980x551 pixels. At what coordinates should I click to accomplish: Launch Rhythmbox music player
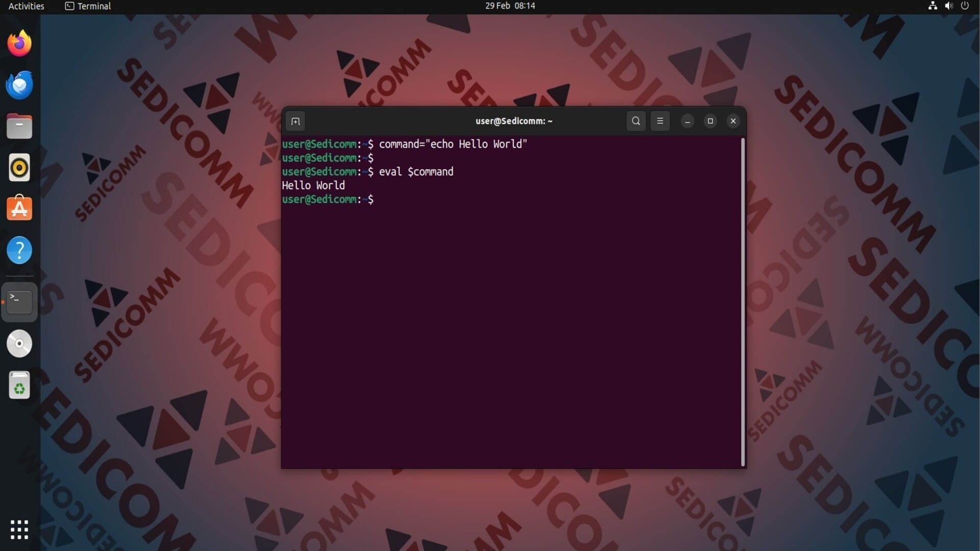tap(19, 168)
